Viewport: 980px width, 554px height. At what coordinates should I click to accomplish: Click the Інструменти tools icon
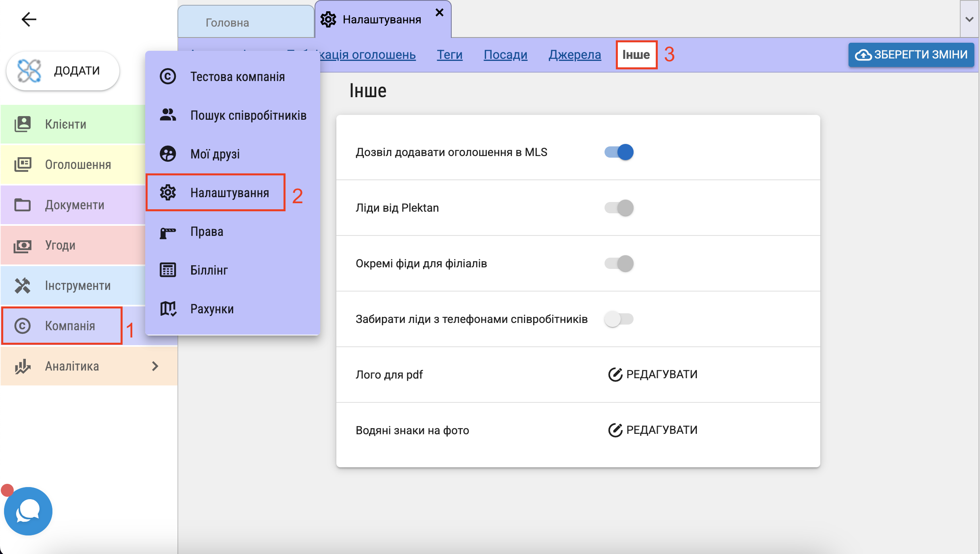[x=23, y=285]
